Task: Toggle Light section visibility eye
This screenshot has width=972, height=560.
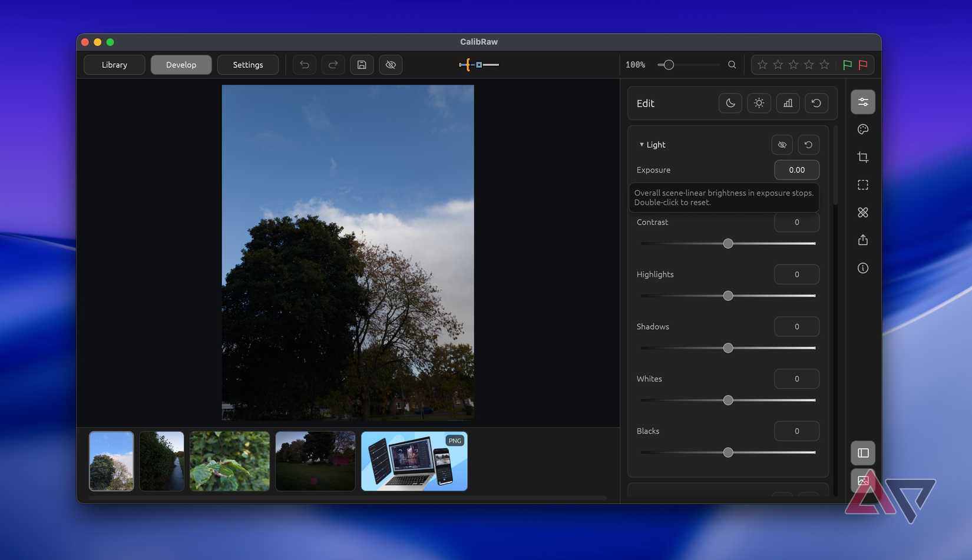Action: pyautogui.click(x=782, y=145)
